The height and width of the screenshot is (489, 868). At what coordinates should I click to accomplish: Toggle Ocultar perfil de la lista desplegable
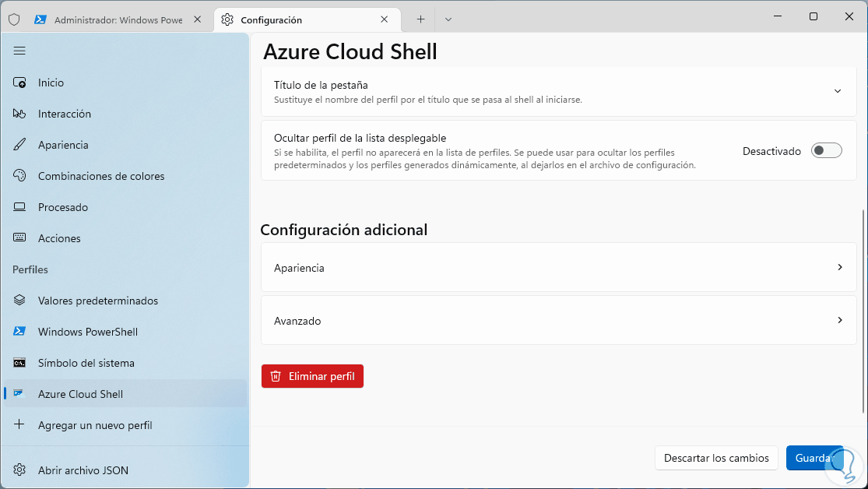click(826, 151)
